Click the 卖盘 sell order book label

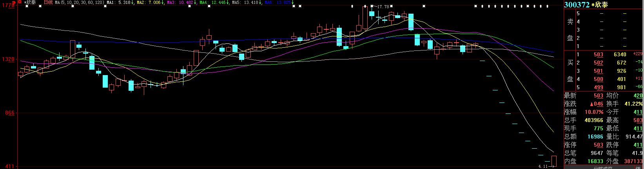[x=570, y=30]
